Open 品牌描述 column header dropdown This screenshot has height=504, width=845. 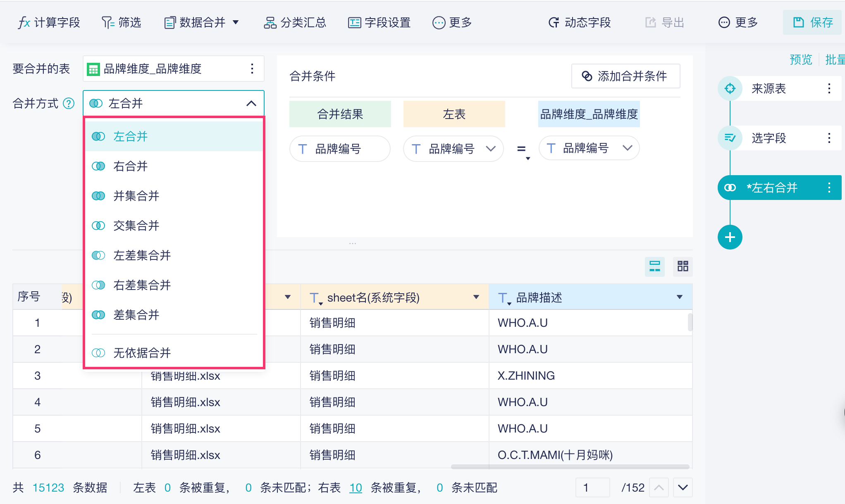tap(679, 297)
